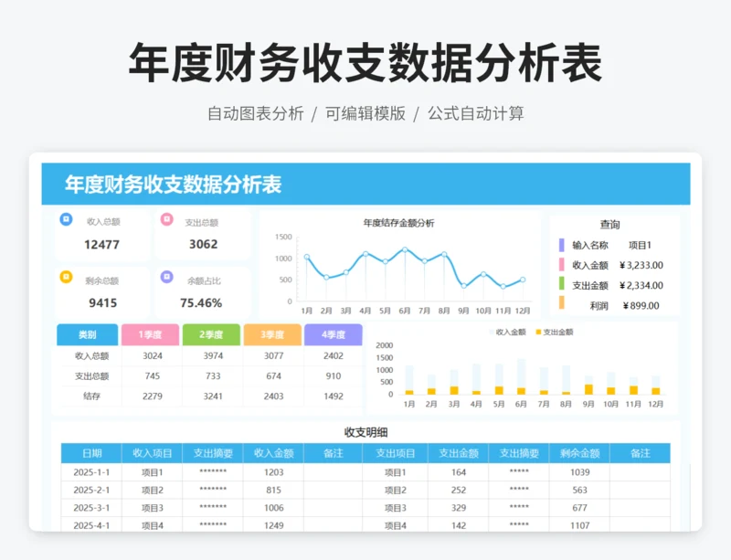The width and height of the screenshot is (731, 560).
Task: Select the purple 4季度 header
Action: click(334, 334)
